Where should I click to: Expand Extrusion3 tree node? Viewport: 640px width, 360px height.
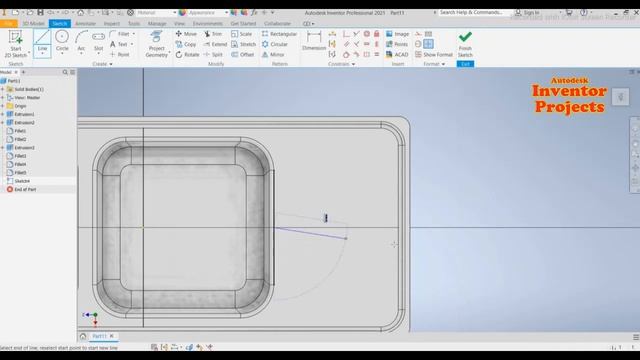pos(3,148)
